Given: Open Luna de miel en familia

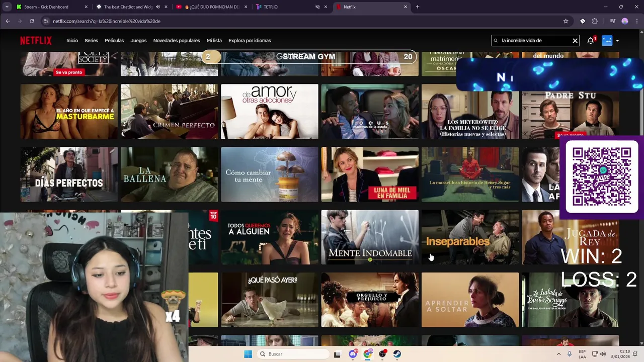Looking at the screenshot, I should [370, 174].
